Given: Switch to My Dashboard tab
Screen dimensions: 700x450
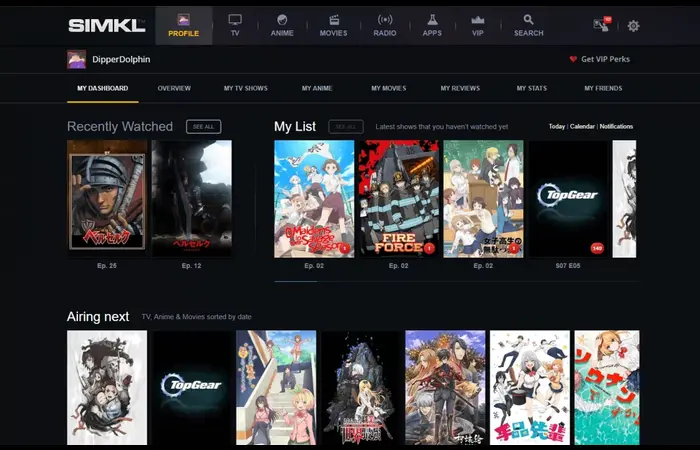Looking at the screenshot, I should [103, 88].
